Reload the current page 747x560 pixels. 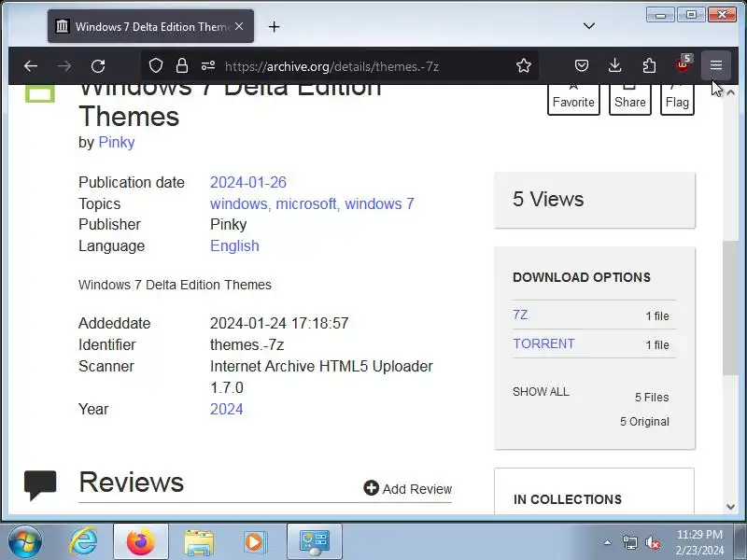[x=98, y=65]
